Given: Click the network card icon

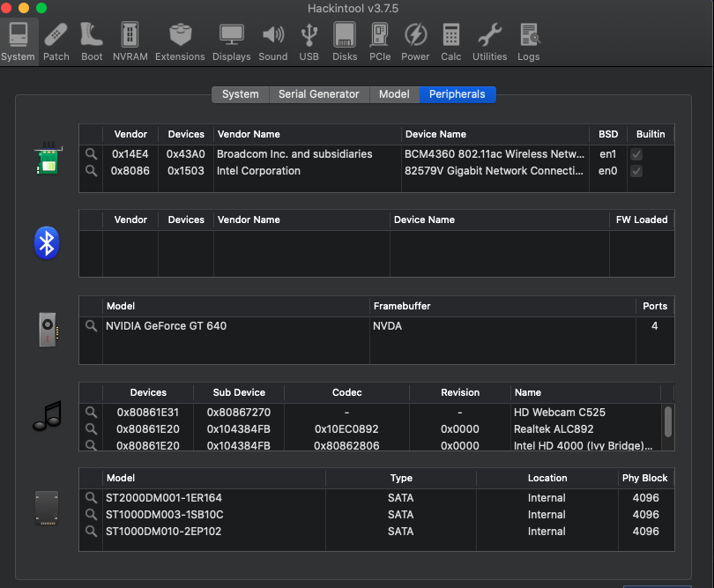Looking at the screenshot, I should click(x=48, y=158).
